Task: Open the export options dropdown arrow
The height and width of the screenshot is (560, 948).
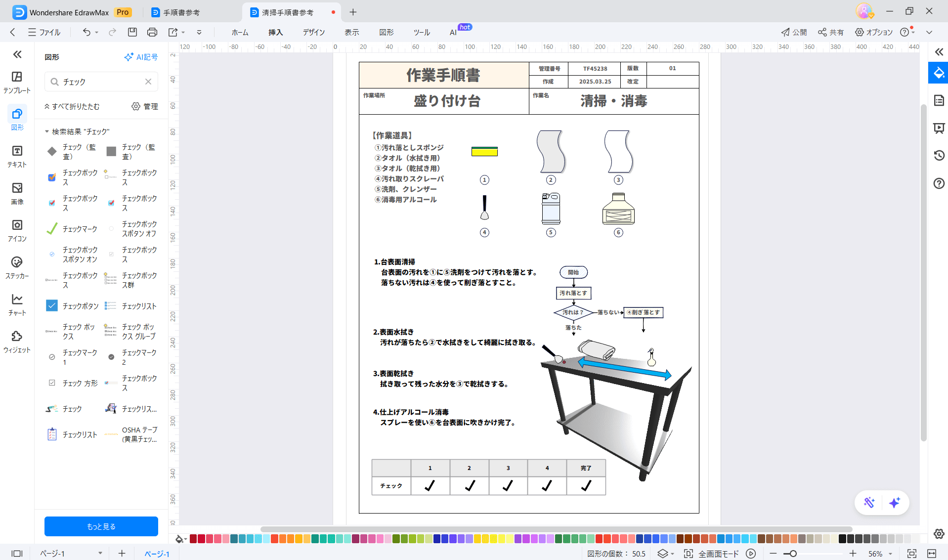Action: pos(183,32)
